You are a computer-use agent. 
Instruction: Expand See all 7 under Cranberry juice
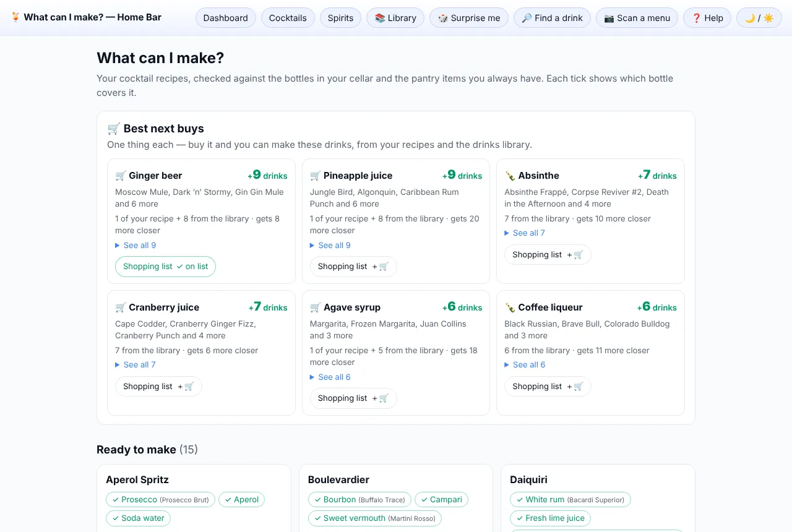(x=136, y=365)
